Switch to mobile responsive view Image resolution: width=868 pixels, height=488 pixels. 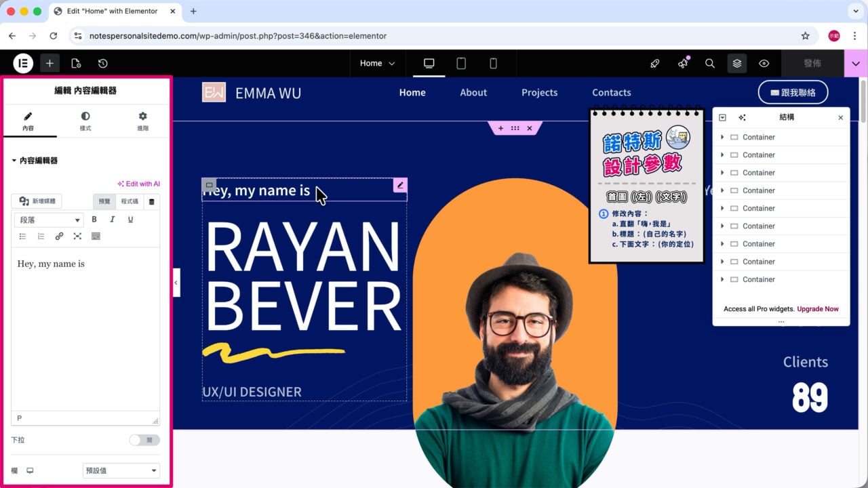tap(493, 63)
